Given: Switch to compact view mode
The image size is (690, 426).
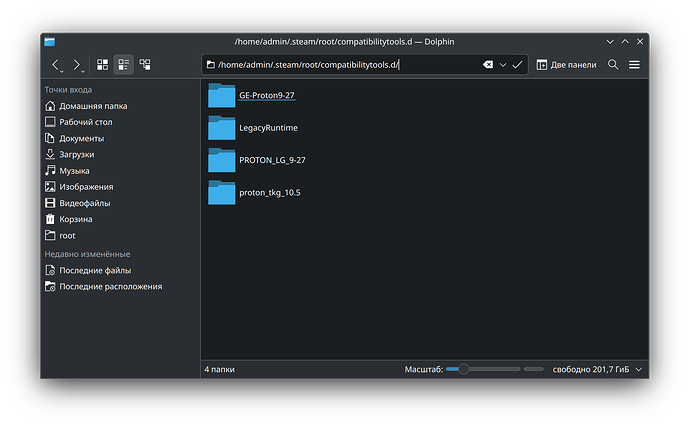Looking at the screenshot, I should tap(124, 65).
